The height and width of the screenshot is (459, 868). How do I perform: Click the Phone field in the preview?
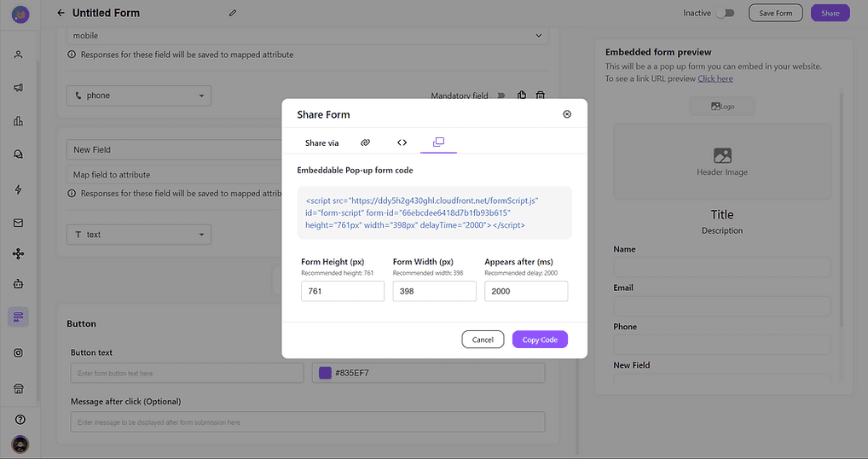coord(722,345)
